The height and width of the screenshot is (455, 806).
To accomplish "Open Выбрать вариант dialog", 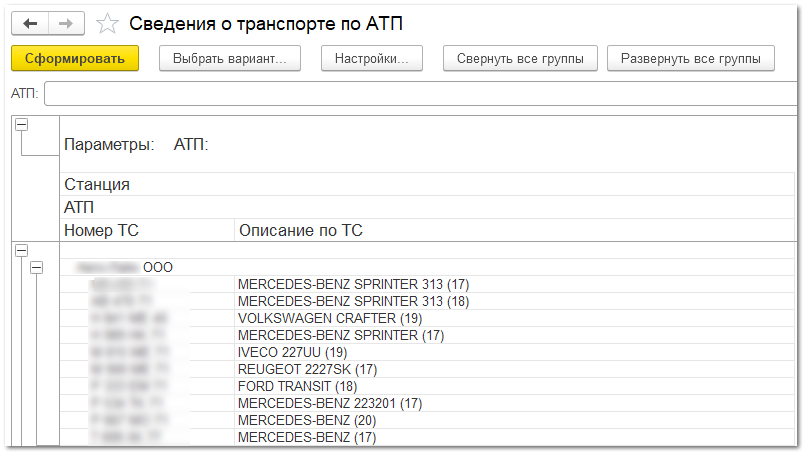I will pyautogui.click(x=229, y=58).
